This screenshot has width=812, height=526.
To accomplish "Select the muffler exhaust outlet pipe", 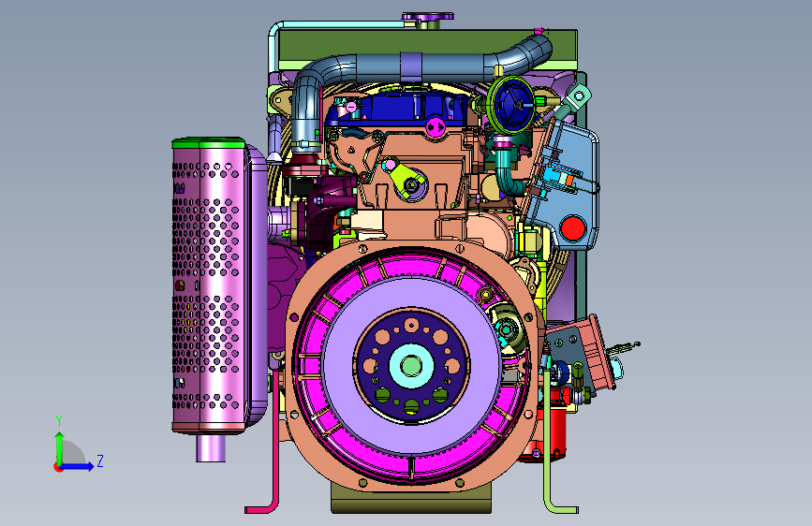I will pyautogui.click(x=211, y=447).
